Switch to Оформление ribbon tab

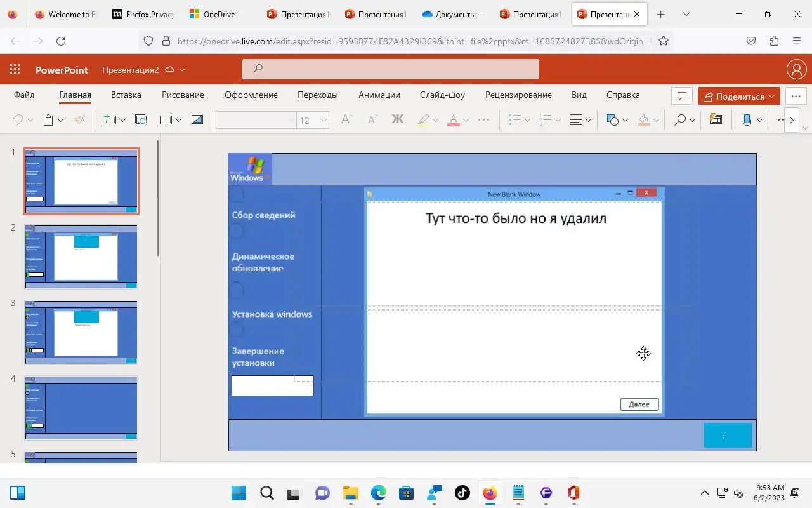click(x=251, y=95)
